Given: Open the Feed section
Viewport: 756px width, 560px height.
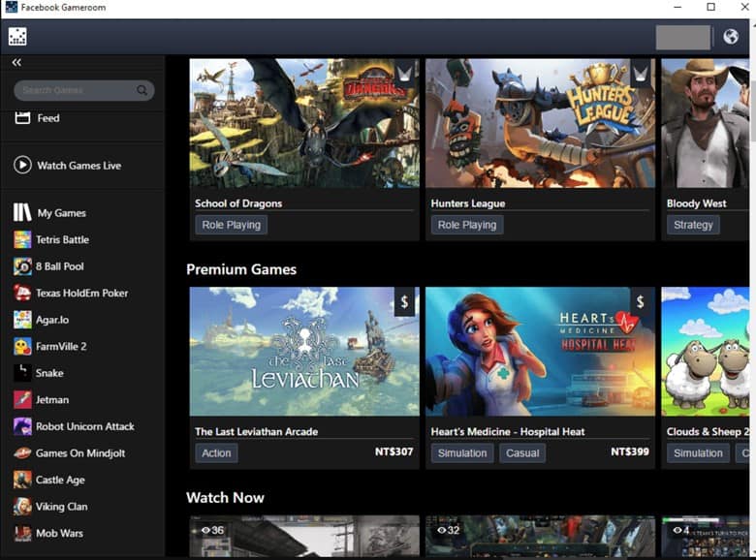Looking at the screenshot, I should (48, 118).
